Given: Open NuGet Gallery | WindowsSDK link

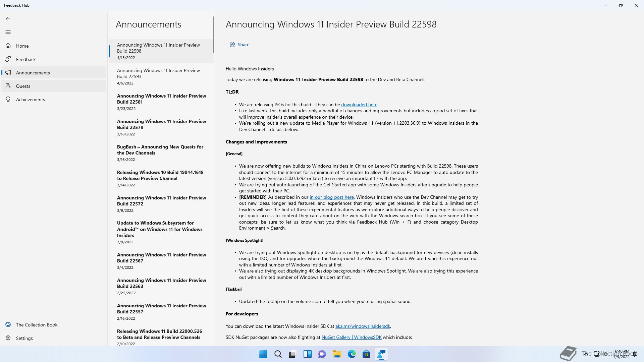Looking at the screenshot, I should click(x=351, y=337).
